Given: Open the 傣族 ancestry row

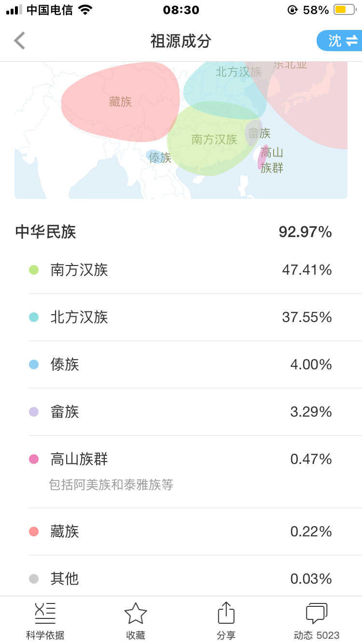Looking at the screenshot, I should coord(181,364).
